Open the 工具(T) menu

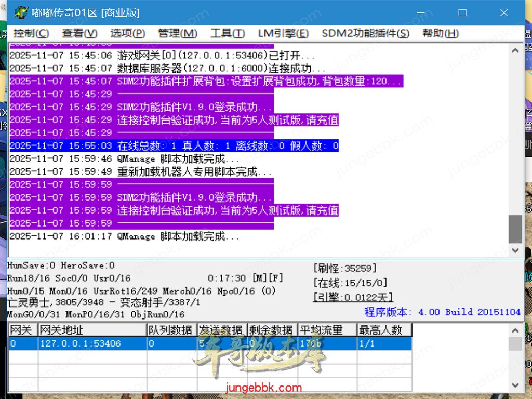point(228,33)
